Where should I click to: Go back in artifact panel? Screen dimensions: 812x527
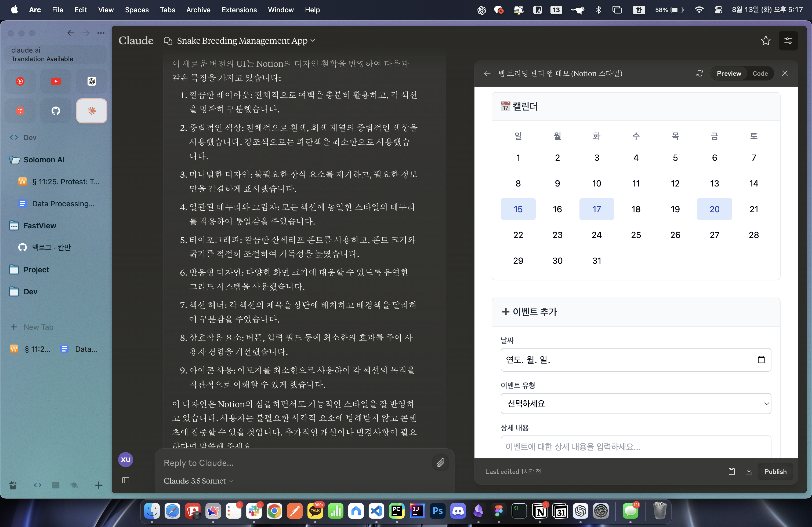tap(487, 73)
